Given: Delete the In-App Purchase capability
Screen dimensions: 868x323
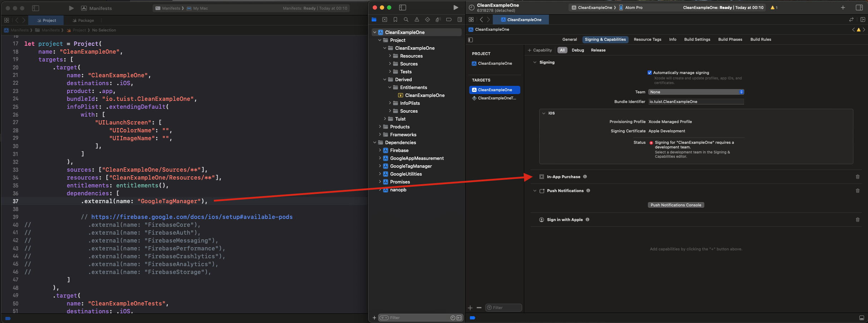Looking at the screenshot, I should pyautogui.click(x=858, y=177).
